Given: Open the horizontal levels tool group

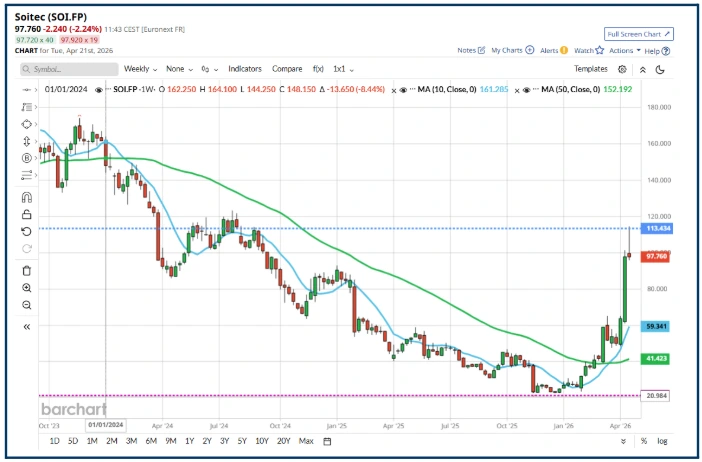Looking at the screenshot, I should [27, 175].
